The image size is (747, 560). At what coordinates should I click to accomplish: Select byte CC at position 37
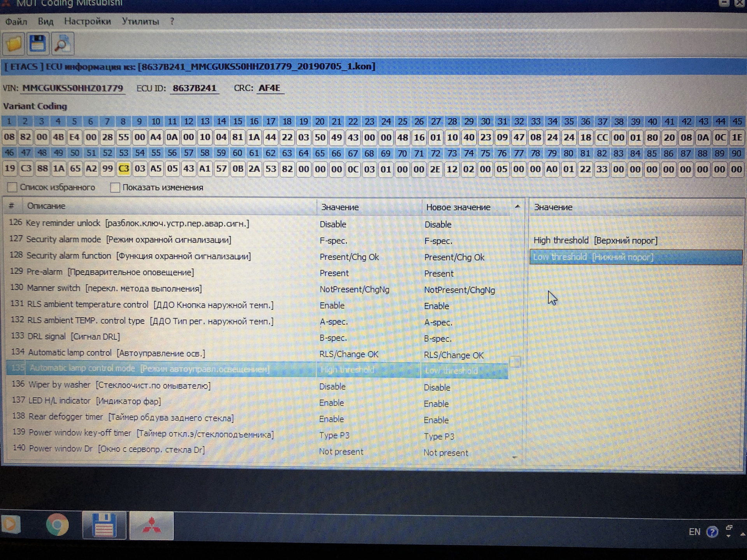pos(602,138)
